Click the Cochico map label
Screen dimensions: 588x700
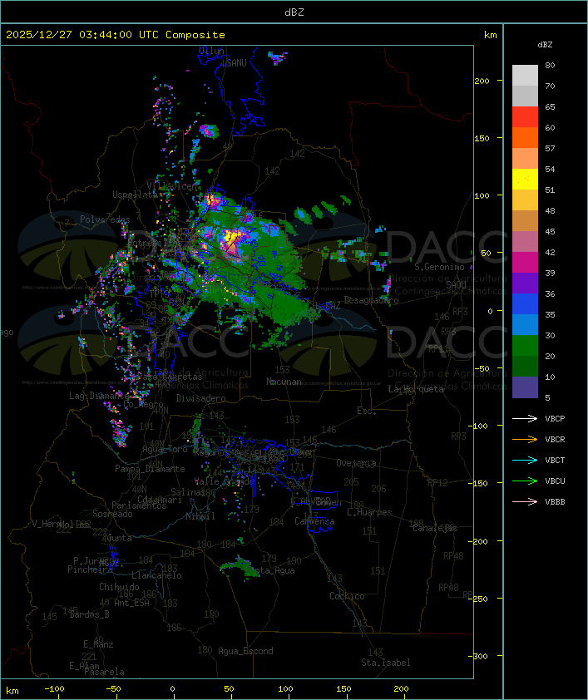pos(347,596)
